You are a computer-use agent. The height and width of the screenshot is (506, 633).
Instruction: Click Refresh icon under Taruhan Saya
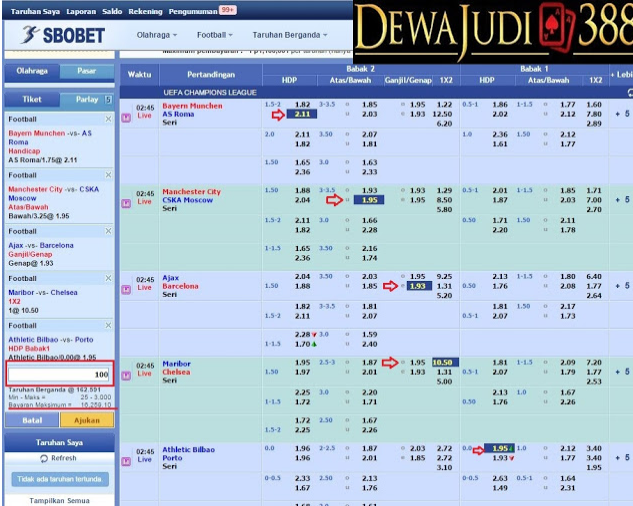(x=44, y=458)
